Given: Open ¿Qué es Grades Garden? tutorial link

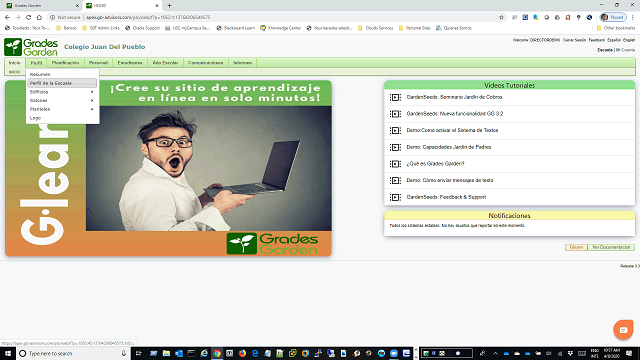Looking at the screenshot, I should (435, 164).
